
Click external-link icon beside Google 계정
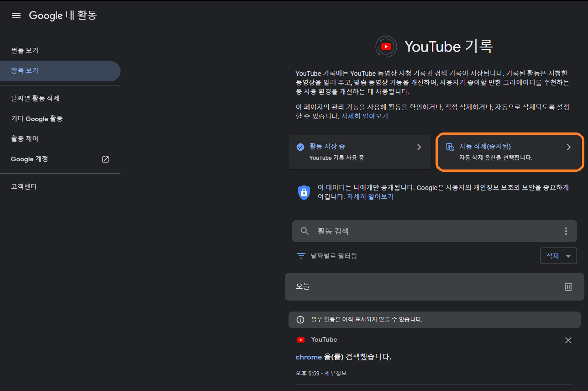(105, 159)
